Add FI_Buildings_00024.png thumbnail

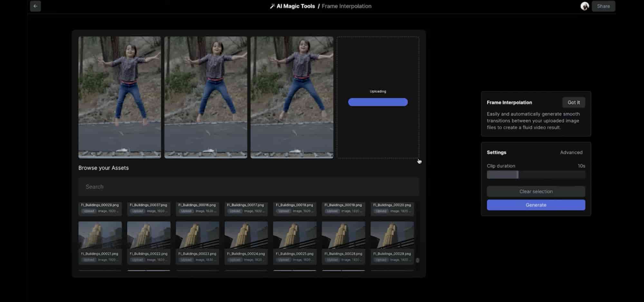tap(246, 235)
